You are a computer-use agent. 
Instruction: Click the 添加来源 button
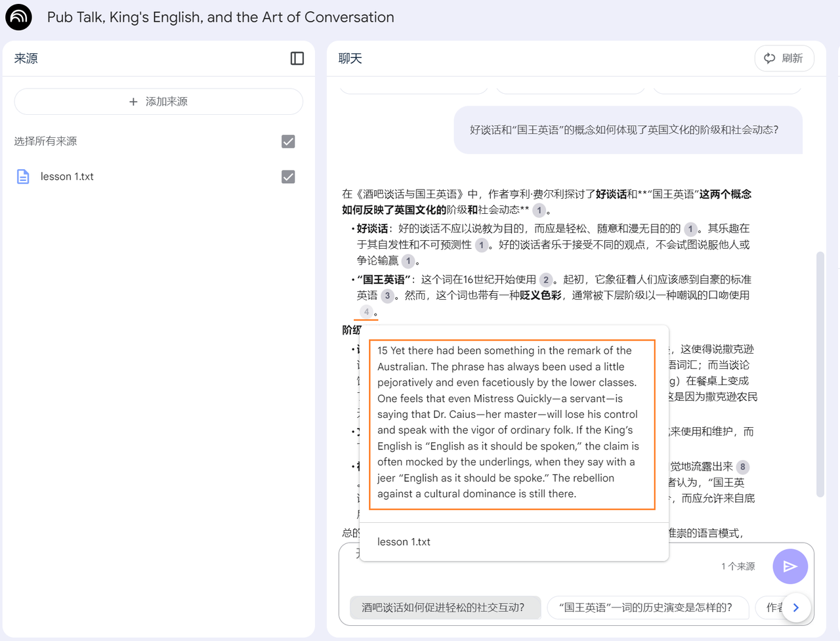[158, 102]
